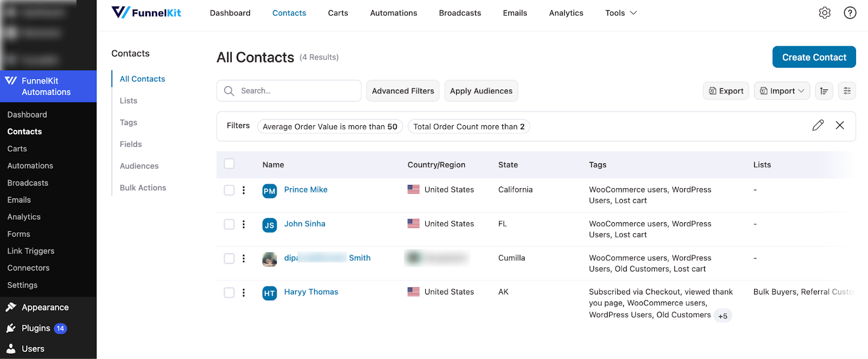Select Tags in Contacts submenu
The width and height of the screenshot is (868, 359).
[x=129, y=123]
